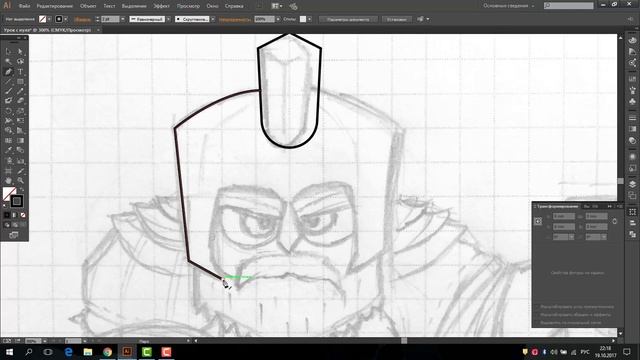Screen dimensions: 640x360
Task: Open the Layers panel from right dock
Action: click(632, 184)
